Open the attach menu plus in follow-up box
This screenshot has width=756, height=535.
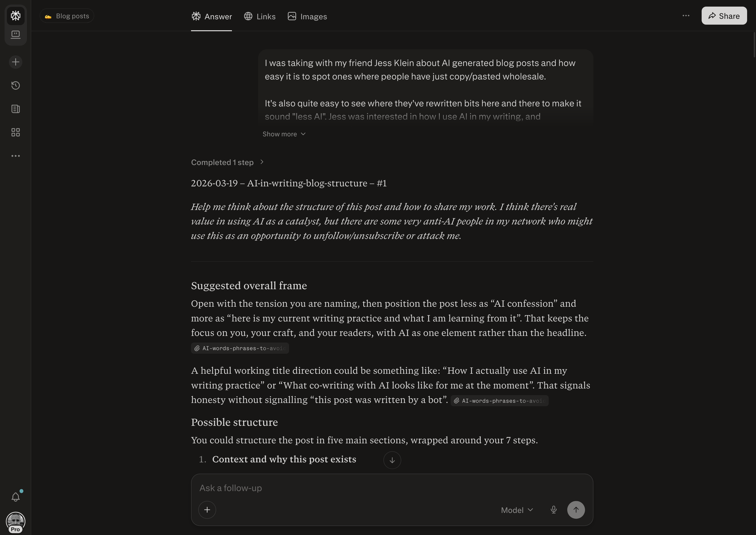(207, 510)
